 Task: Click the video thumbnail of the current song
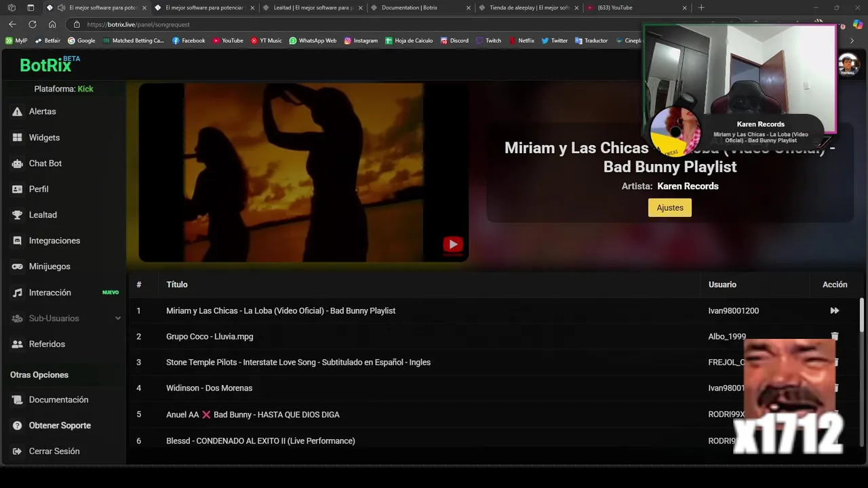(x=303, y=172)
